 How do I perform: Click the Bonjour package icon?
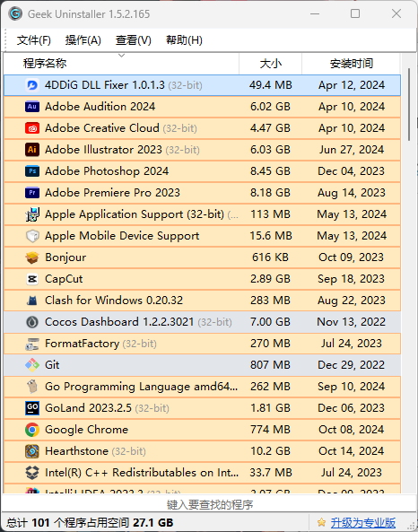[32, 257]
